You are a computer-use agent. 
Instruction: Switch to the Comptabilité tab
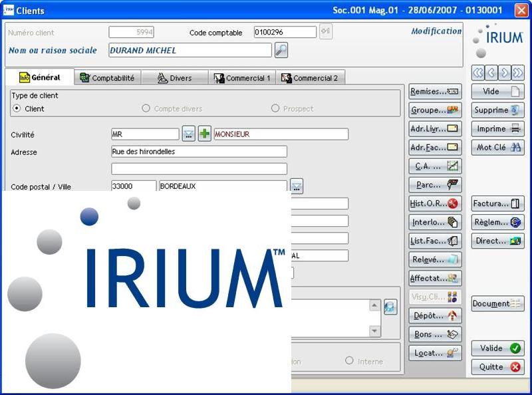coord(108,78)
